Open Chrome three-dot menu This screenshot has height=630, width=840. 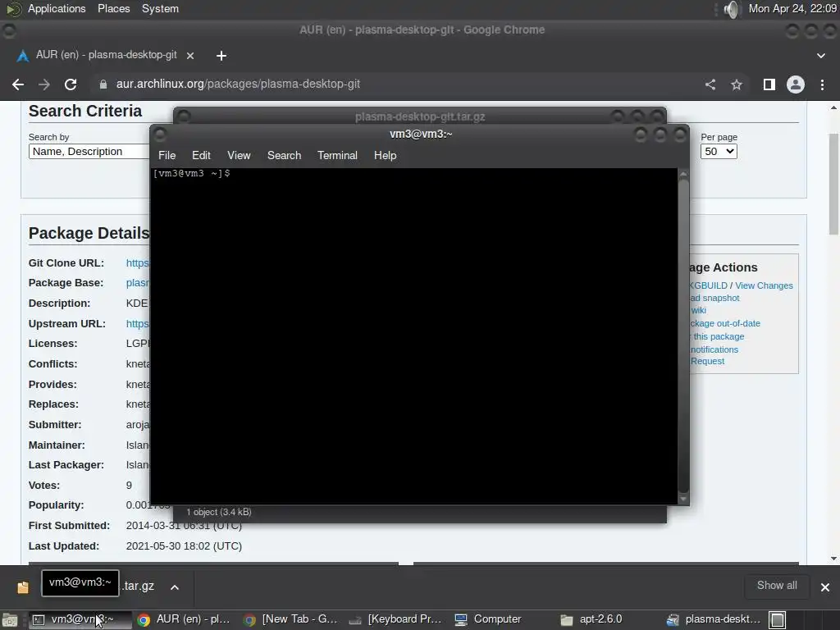coord(822,84)
